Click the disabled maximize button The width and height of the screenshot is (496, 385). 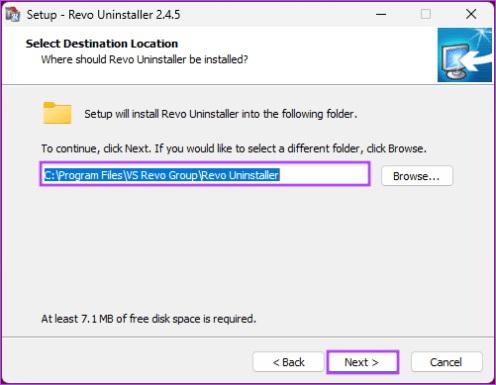426,14
